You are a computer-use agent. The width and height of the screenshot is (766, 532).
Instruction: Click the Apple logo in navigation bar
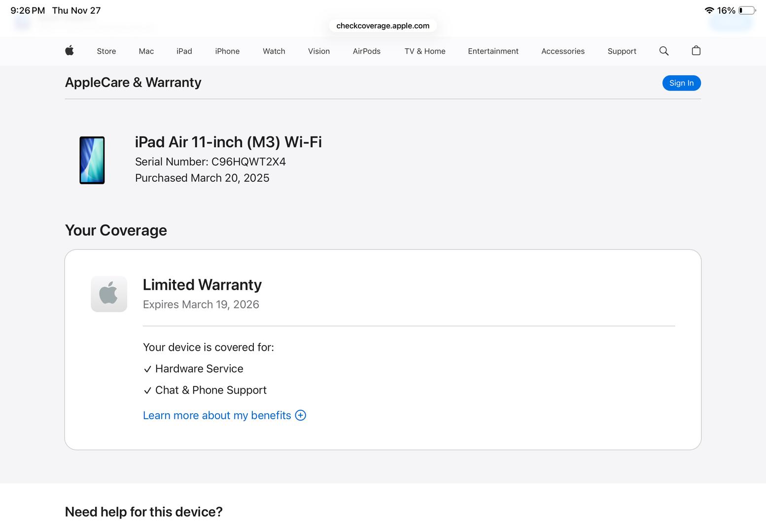pyautogui.click(x=70, y=51)
